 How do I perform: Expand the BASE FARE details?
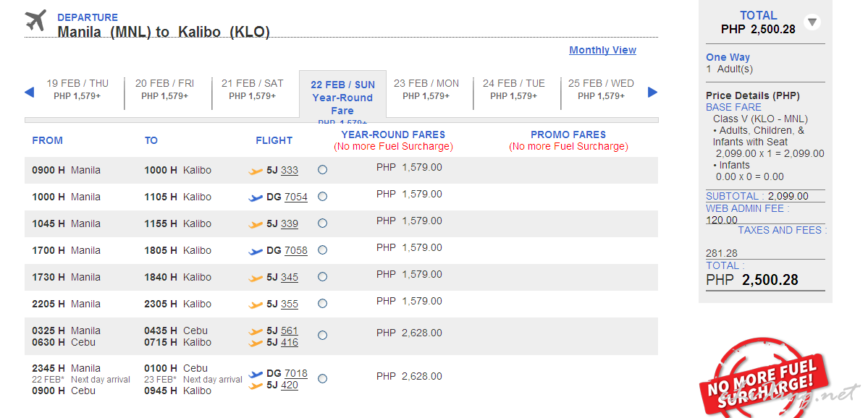point(733,107)
